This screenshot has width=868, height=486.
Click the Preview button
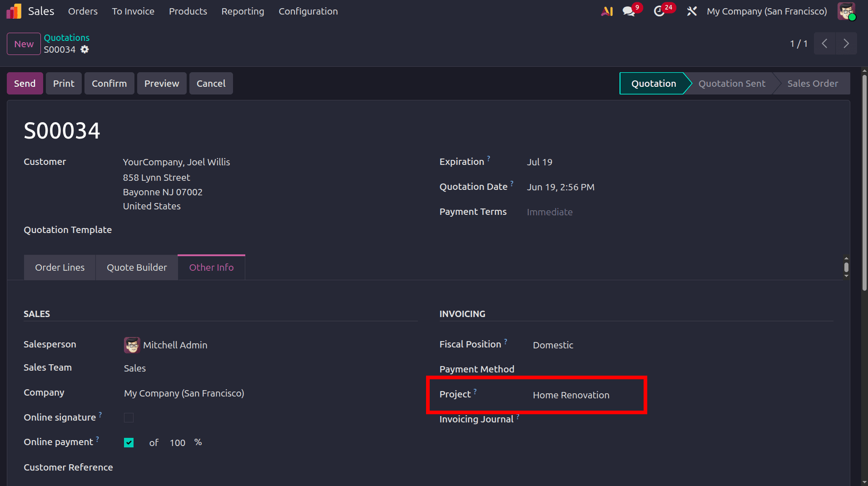(x=162, y=84)
